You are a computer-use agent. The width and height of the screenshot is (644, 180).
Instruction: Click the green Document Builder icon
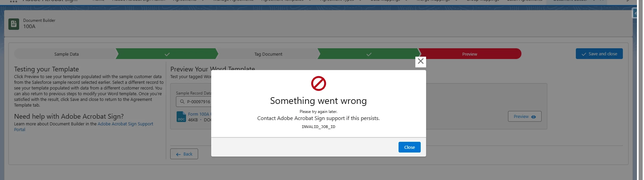[14, 24]
